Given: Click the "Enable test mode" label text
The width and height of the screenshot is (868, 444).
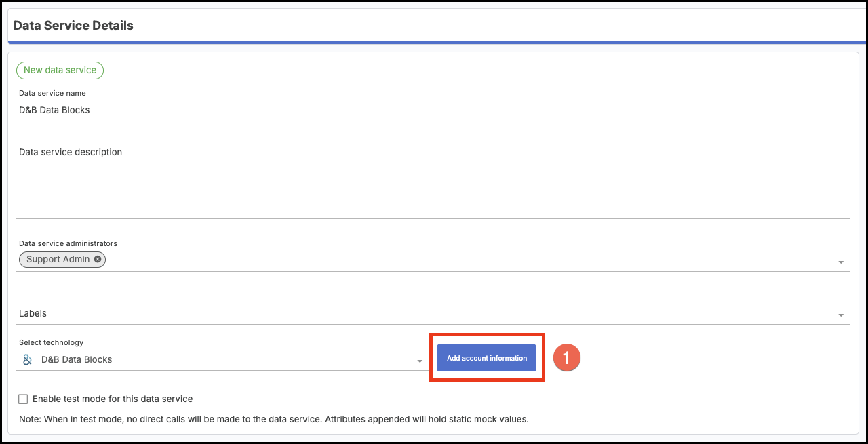Looking at the screenshot, I should point(113,399).
